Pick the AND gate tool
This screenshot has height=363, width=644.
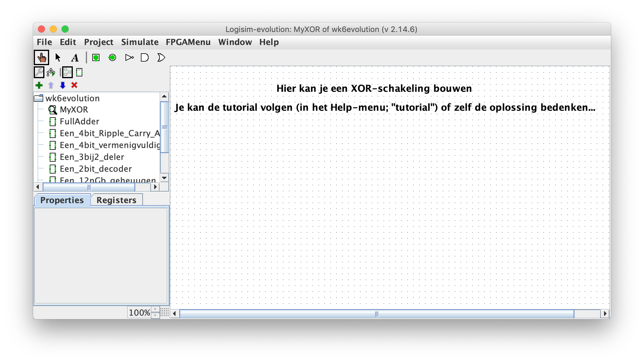tap(145, 57)
